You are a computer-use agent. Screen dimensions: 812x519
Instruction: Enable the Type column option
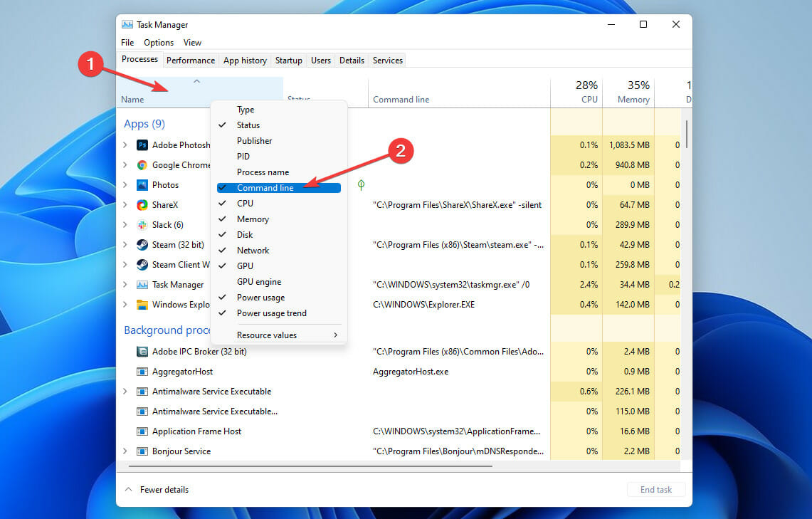pos(278,110)
